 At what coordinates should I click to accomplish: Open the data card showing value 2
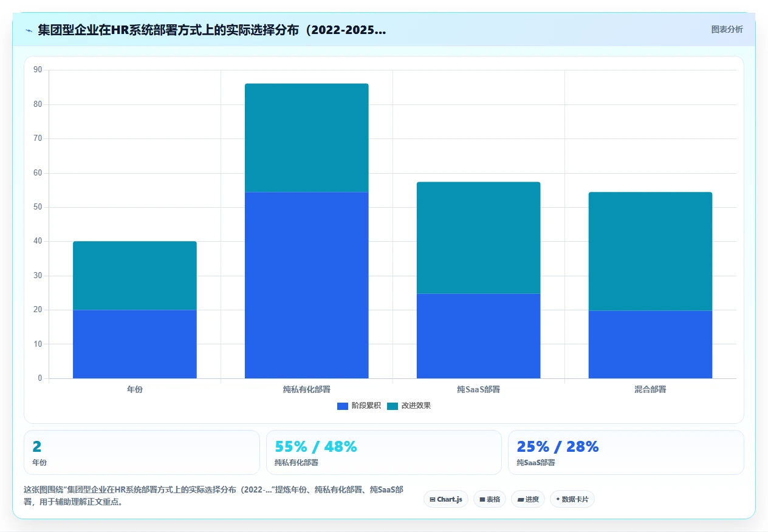pyautogui.click(x=142, y=452)
